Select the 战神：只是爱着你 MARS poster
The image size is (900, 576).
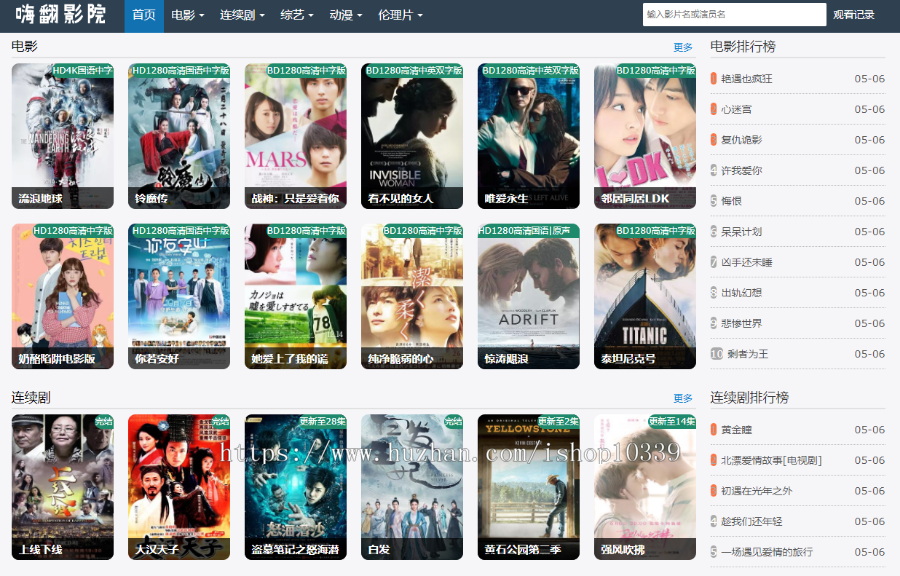(x=296, y=135)
